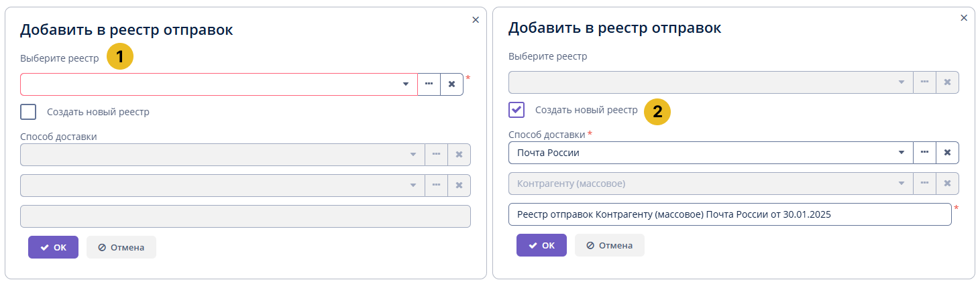Open the Контрагенту (массовое) dropdown arrow
This screenshot has width=980, height=284.
pyautogui.click(x=902, y=184)
